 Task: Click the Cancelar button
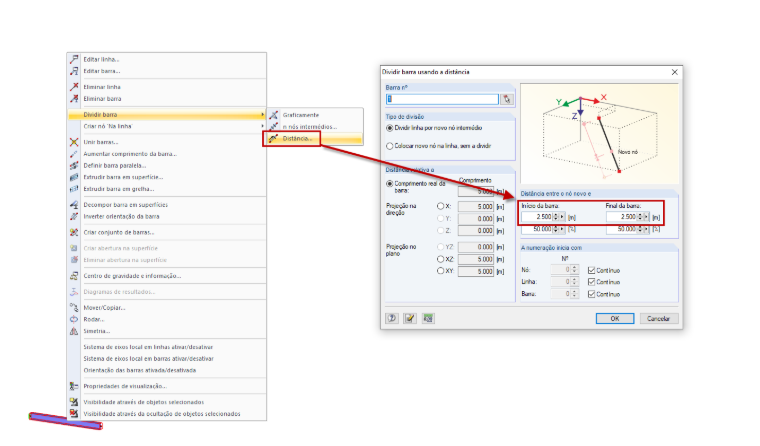point(658,319)
